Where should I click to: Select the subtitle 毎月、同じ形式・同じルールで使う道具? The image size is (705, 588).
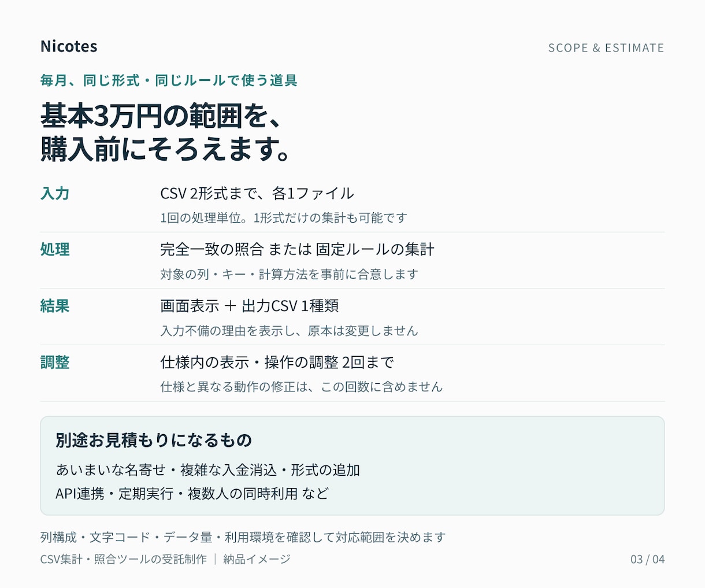(169, 80)
